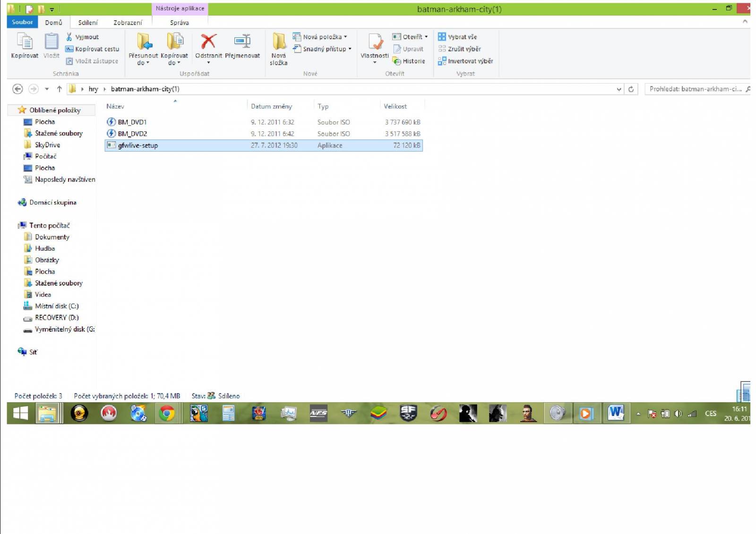Expand the Otevřít dropdown arrow
The width and height of the screenshot is (756, 534).
pos(426,37)
